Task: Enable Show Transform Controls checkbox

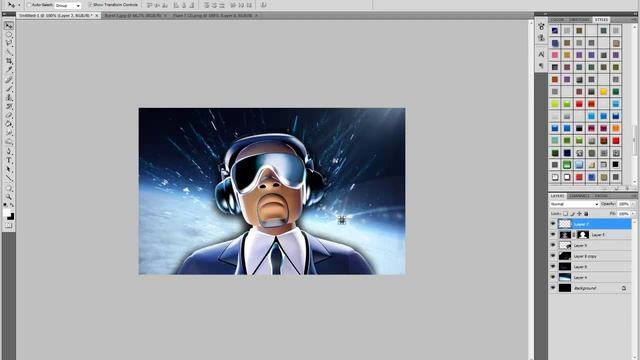Action: [90, 5]
